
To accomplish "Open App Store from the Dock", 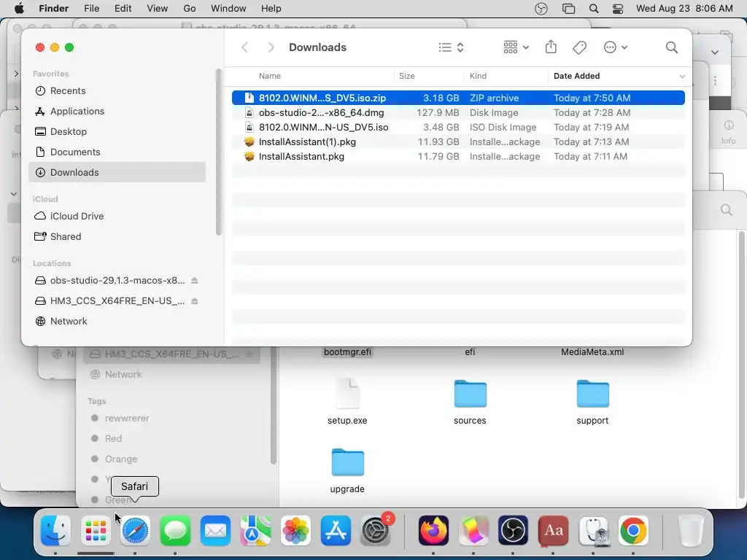I will tap(336, 531).
